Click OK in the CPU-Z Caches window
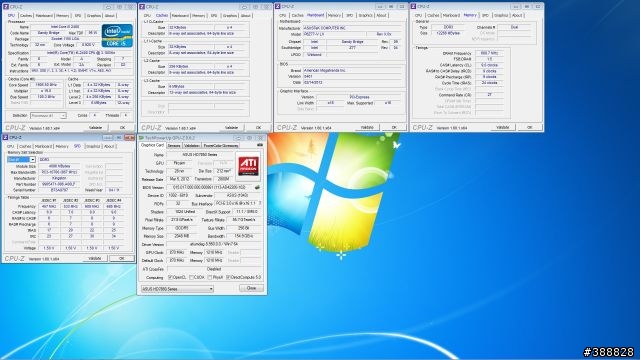Image resolution: width=640 pixels, height=360 pixels. point(258,128)
